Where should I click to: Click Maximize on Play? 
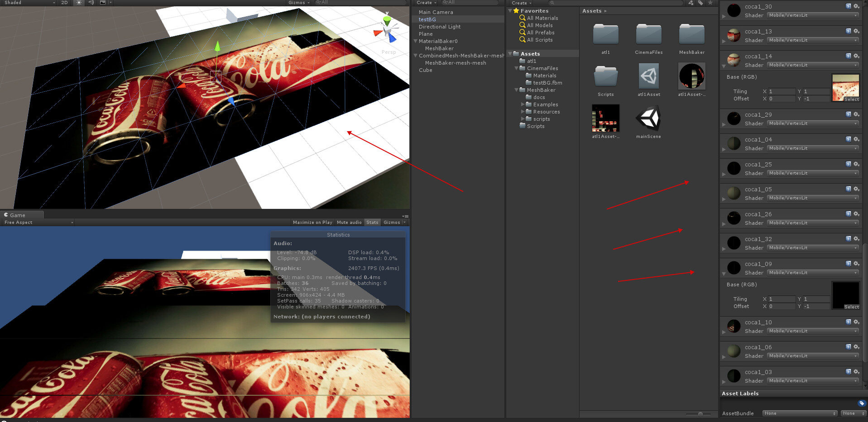coord(312,222)
